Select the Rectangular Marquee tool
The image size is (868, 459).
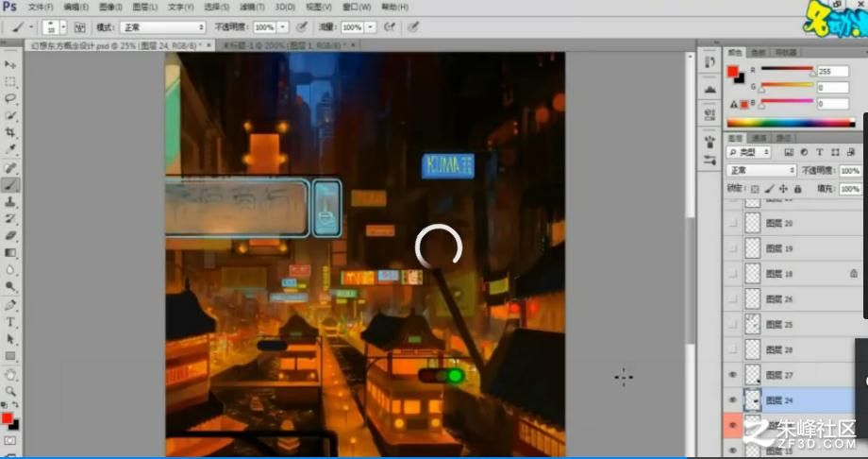(x=10, y=82)
